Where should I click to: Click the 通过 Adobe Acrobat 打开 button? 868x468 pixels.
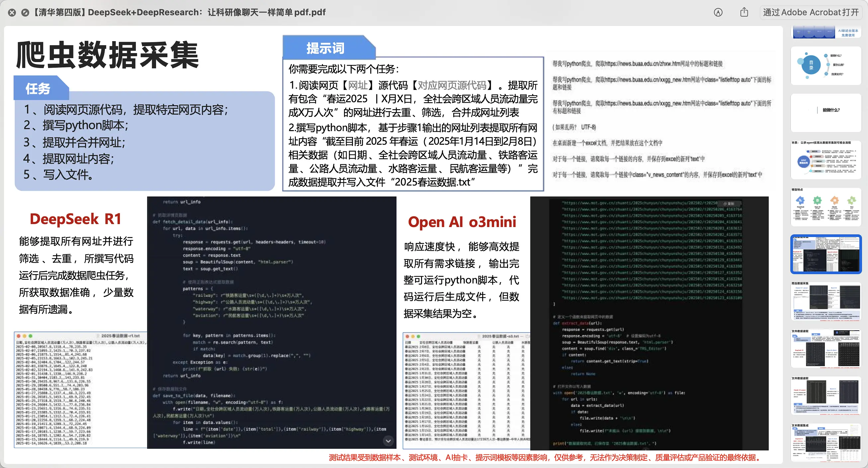[811, 12]
